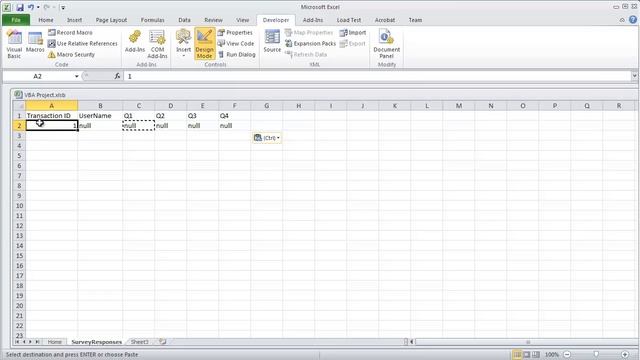Save the workbook from quick access toolbar
The image size is (640, 360).
(x=20, y=7)
